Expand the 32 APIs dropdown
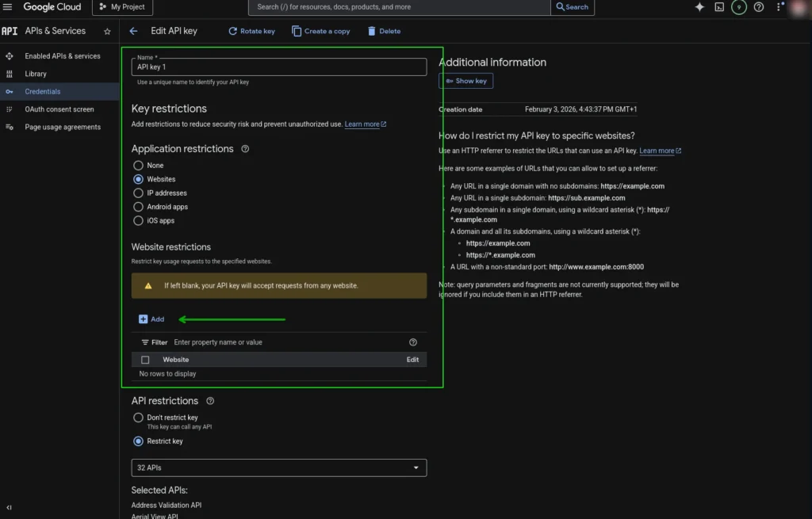Image resolution: width=812 pixels, height=519 pixels. pos(278,467)
